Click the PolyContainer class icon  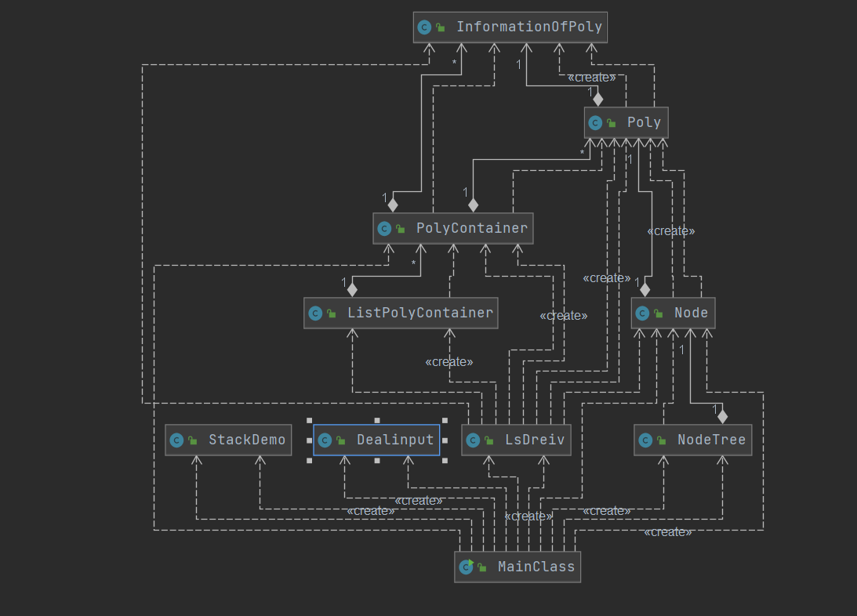(384, 229)
